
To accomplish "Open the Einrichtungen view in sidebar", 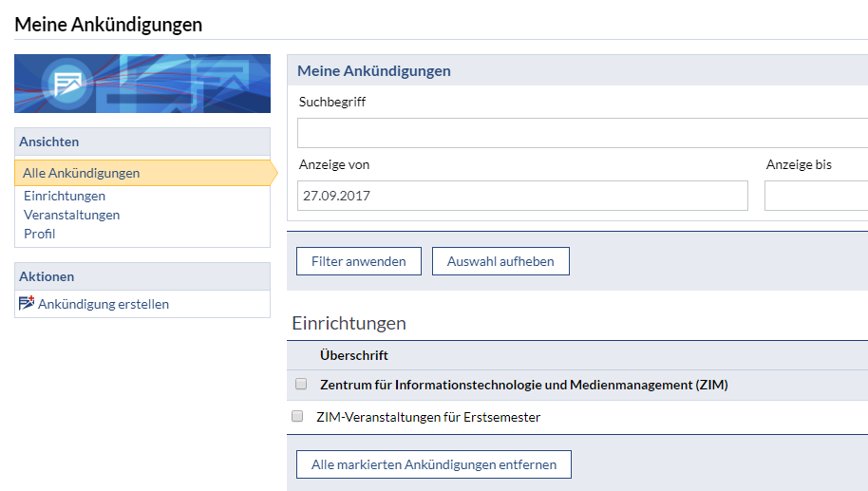I will (65, 196).
